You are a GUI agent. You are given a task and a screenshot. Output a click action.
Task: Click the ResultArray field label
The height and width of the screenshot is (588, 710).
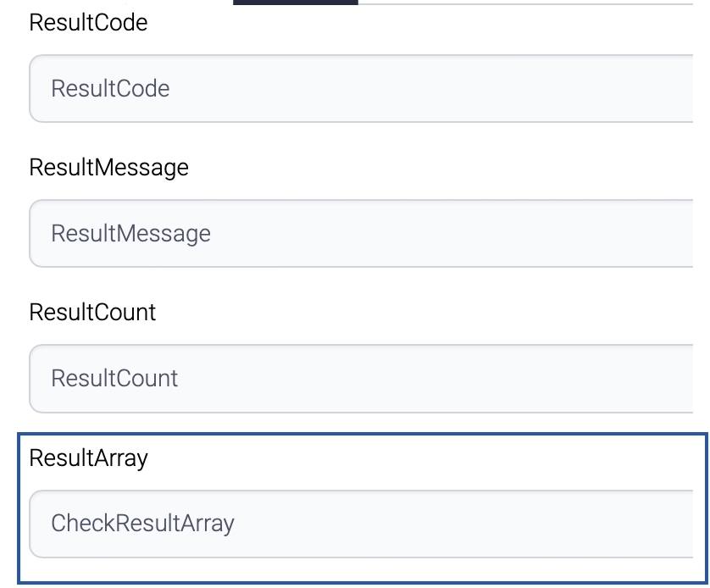click(x=88, y=458)
